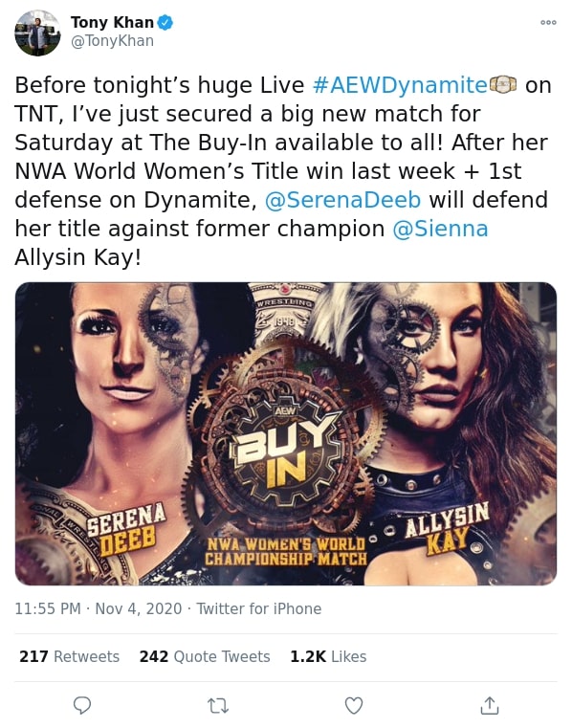Viewport: 572px width, 728px height.
Task: Click the retweet arrows icon
Action: [218, 706]
